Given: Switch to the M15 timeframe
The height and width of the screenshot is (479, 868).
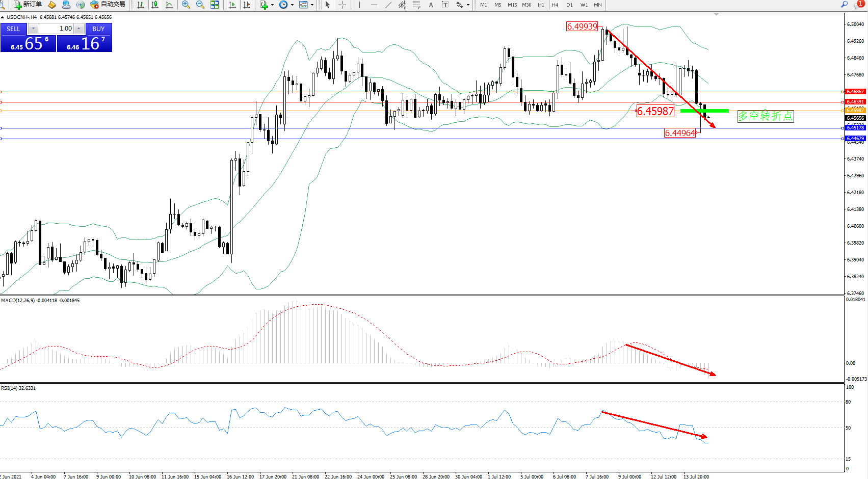Looking at the screenshot, I should pos(512,5).
